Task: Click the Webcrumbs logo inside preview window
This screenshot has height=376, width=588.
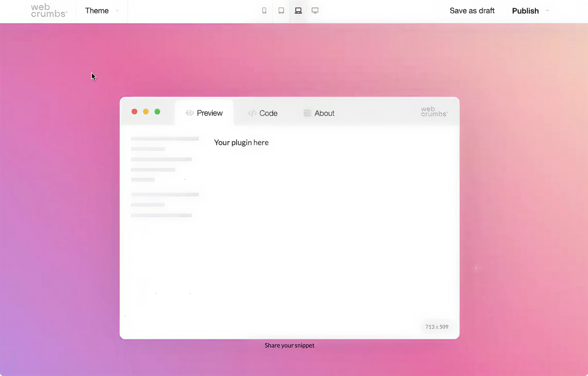Action: pos(434,111)
